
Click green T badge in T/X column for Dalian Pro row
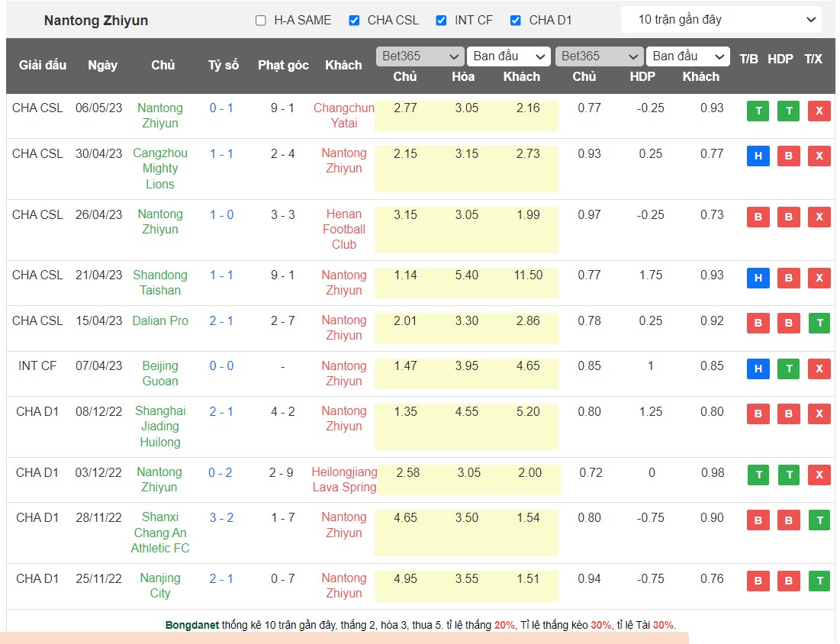[x=819, y=324]
